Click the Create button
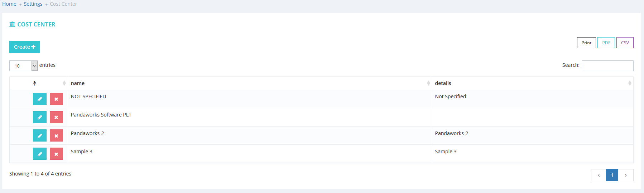Viewport: 644px width, 193px height. (24, 47)
